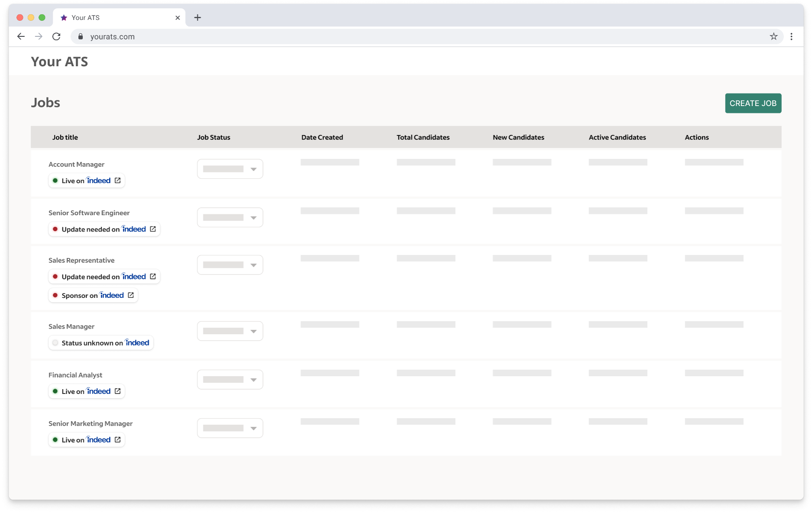Open the external link icon beside Sponsor on Indeed
The height and width of the screenshot is (513, 812).
tap(131, 295)
